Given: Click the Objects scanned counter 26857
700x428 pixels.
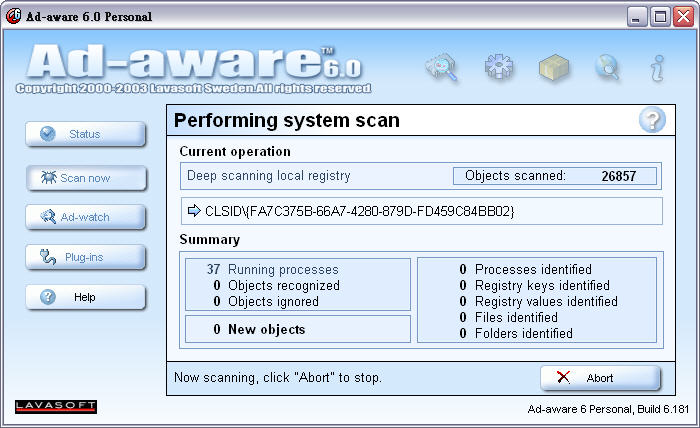Looking at the screenshot, I should click(554, 176).
